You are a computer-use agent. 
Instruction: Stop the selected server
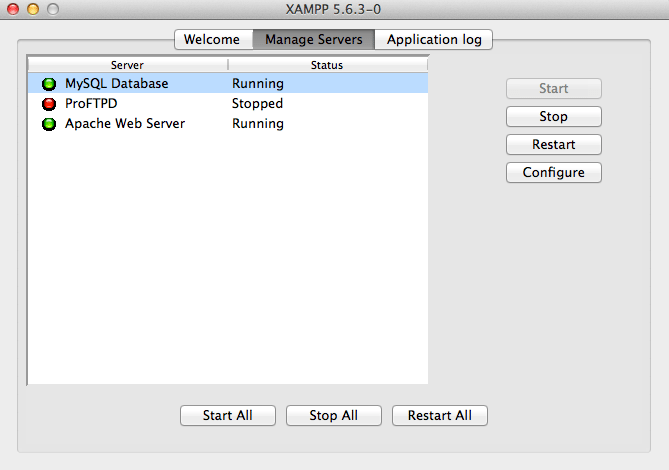point(554,116)
